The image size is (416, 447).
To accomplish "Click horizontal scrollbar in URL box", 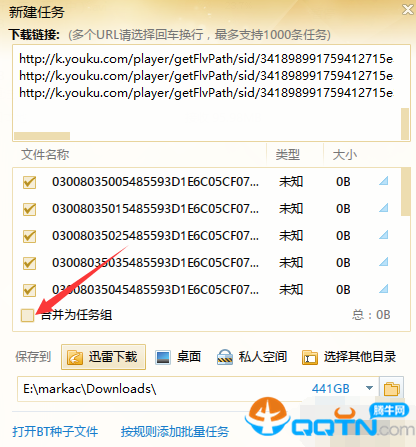I will point(42,136).
